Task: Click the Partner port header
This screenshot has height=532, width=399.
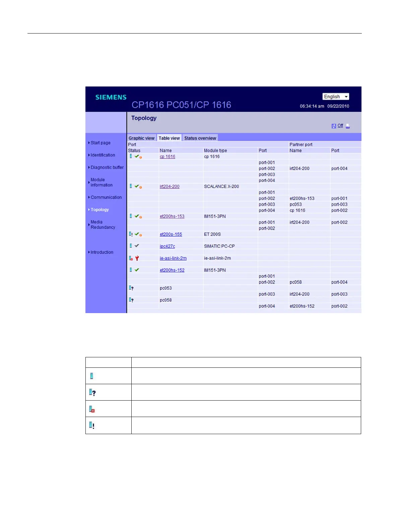Action: [x=301, y=144]
